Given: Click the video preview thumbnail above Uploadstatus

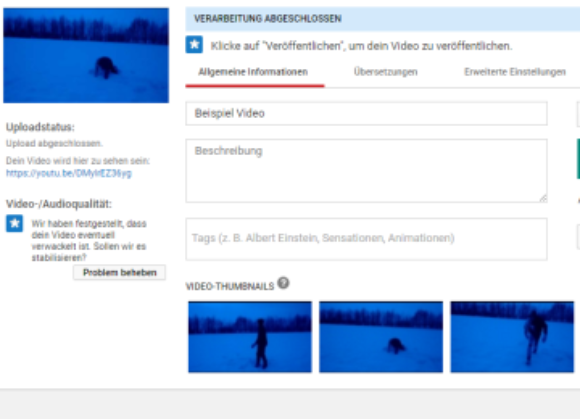Looking at the screenshot, I should click(86, 55).
